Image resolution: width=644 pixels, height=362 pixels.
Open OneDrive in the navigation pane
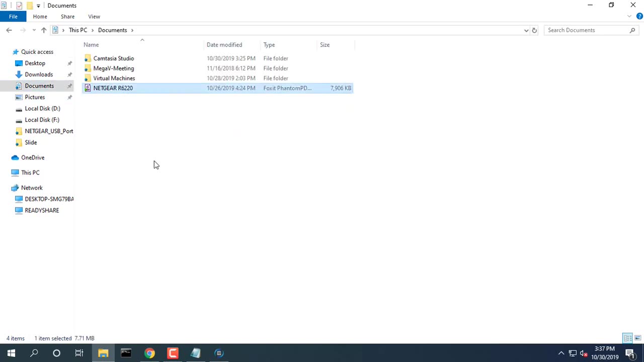tap(33, 157)
